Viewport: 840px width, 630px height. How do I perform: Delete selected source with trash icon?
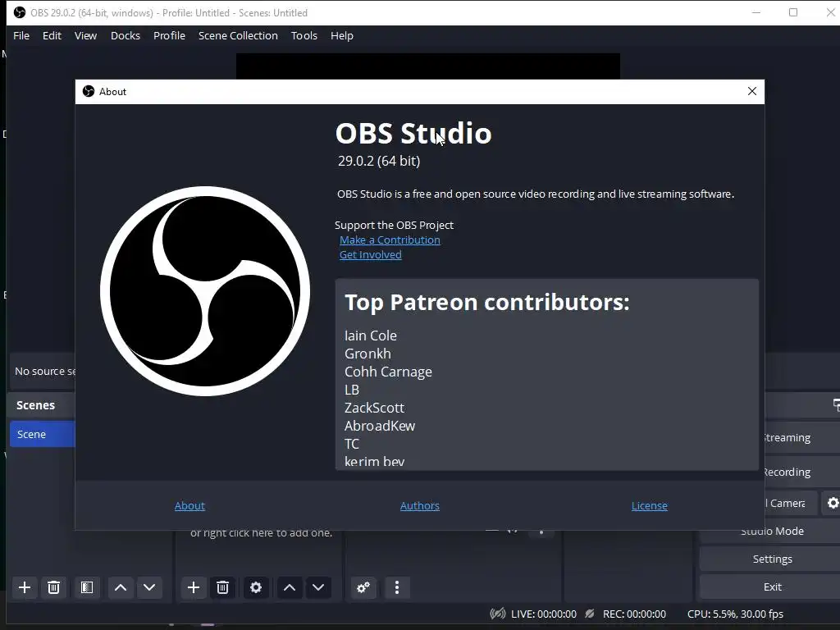pyautogui.click(x=223, y=587)
